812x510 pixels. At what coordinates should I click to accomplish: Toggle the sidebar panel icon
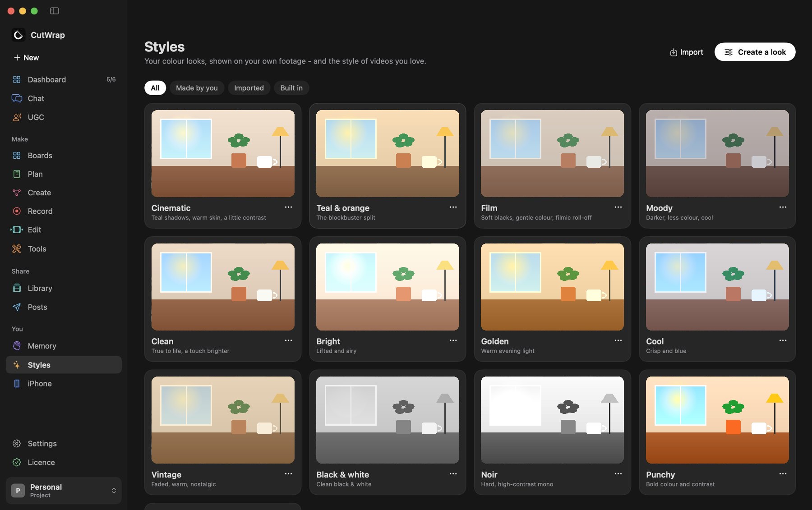tap(55, 11)
